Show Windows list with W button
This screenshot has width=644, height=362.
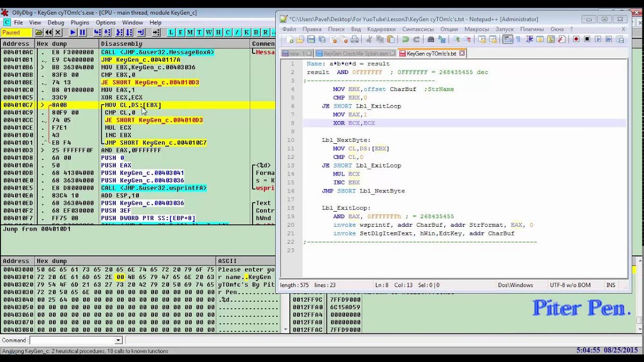209,32
